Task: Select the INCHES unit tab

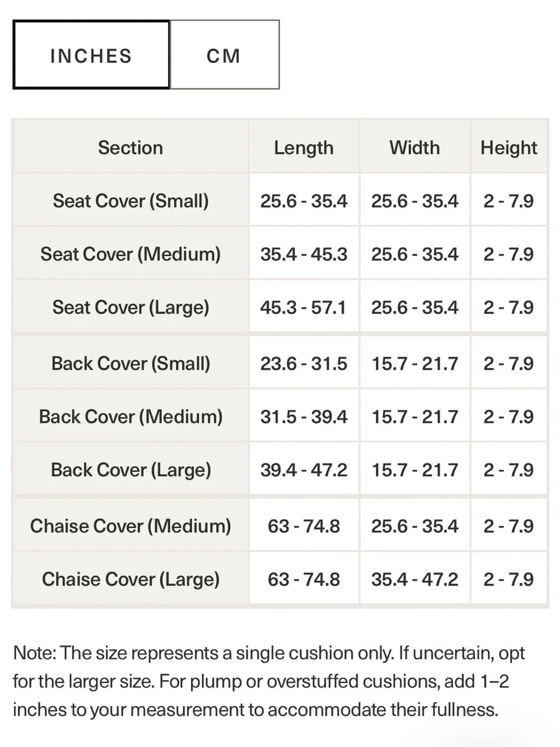Action: 91,55
